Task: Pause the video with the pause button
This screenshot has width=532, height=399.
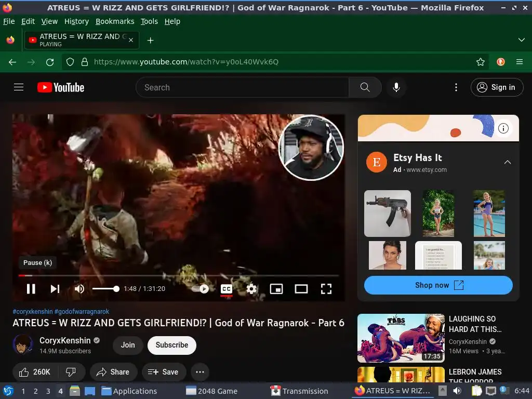Action: [31, 289]
